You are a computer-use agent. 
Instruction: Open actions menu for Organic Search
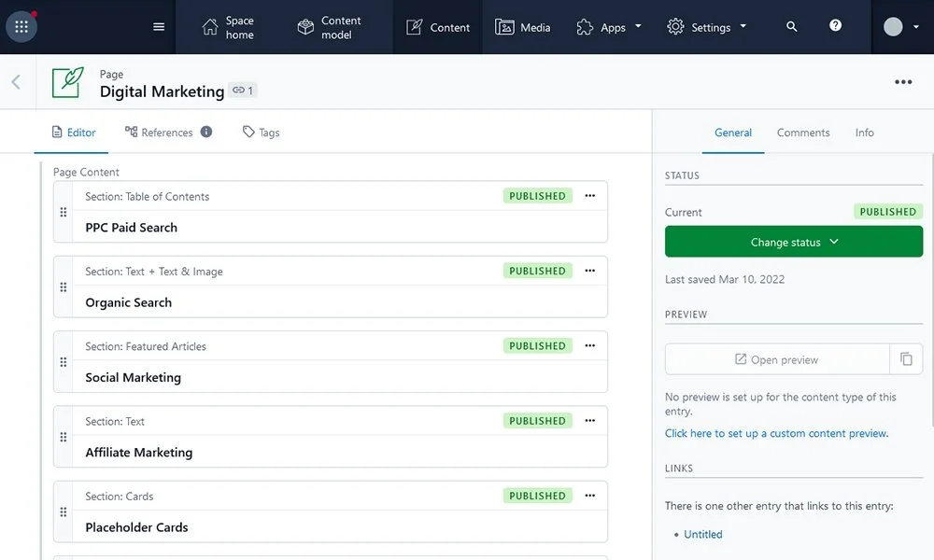click(x=589, y=271)
